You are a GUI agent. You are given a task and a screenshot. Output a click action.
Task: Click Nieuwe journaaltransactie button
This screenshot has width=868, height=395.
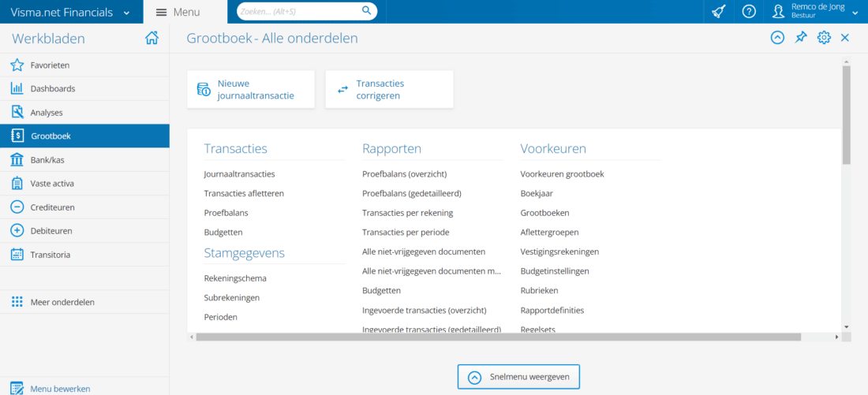click(250, 90)
